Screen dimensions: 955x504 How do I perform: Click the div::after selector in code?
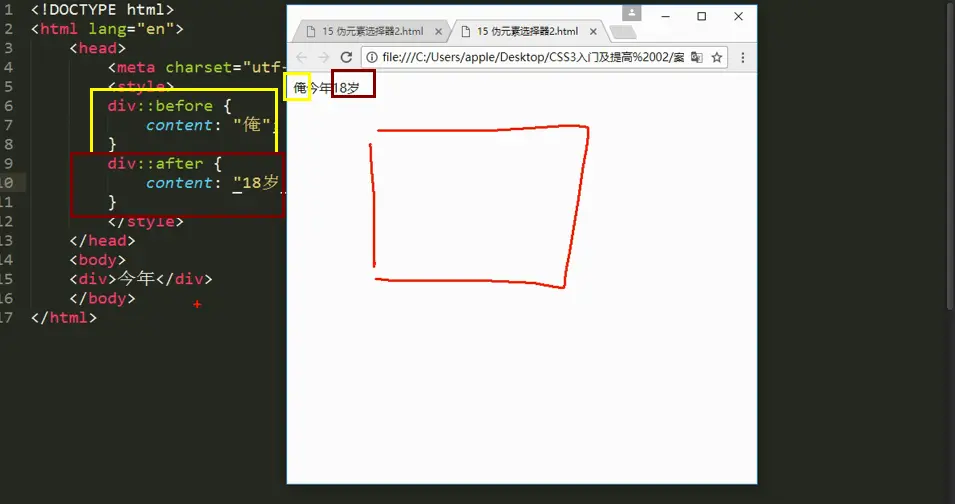pos(155,164)
